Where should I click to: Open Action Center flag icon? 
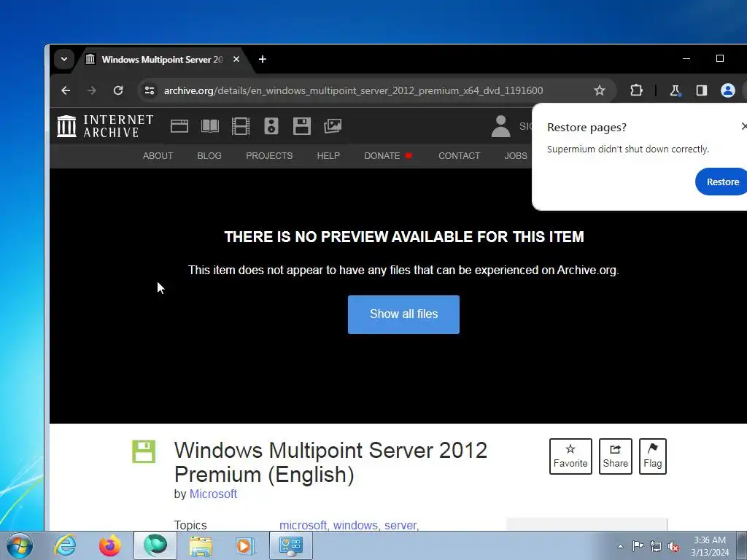tap(638, 546)
